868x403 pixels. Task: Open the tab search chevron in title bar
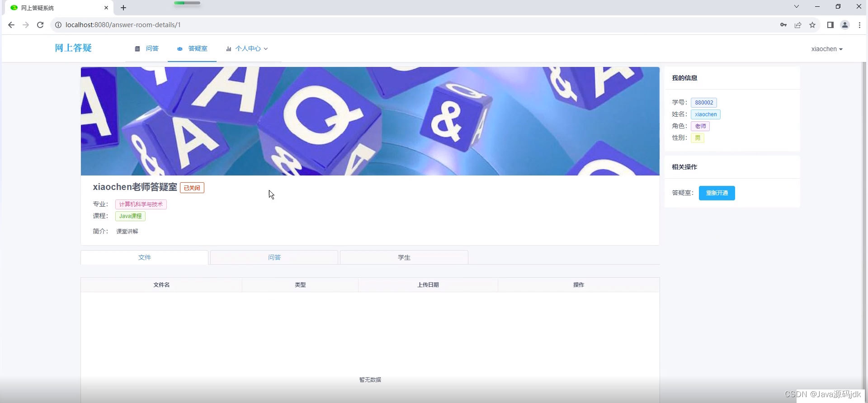click(797, 6)
